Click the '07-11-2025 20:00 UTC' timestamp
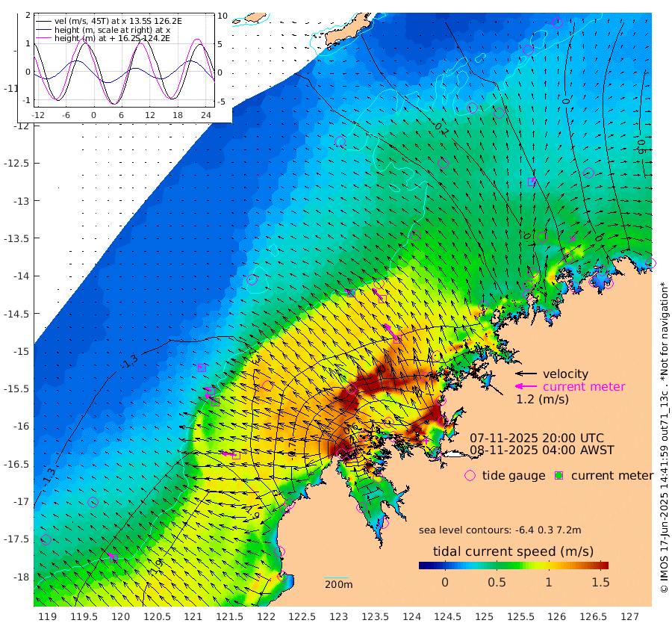The height and width of the screenshot is (632, 672). [x=537, y=438]
